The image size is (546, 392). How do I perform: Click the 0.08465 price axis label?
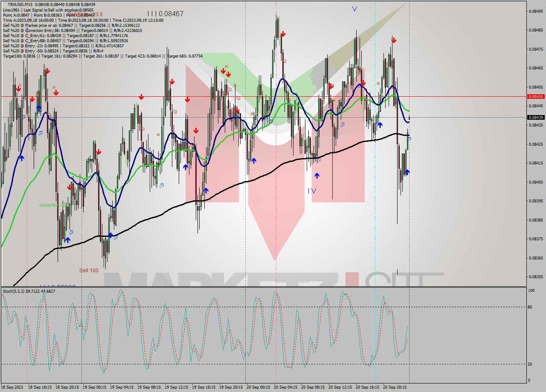click(536, 68)
